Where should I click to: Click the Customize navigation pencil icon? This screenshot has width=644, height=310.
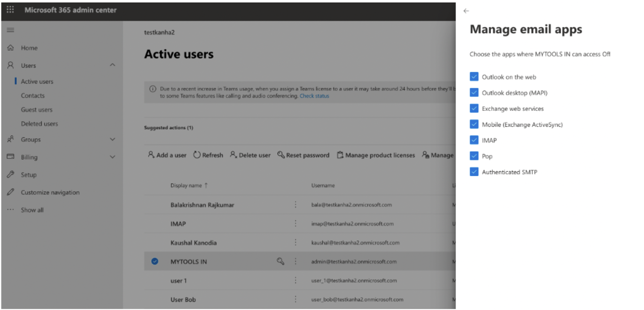coord(10,192)
